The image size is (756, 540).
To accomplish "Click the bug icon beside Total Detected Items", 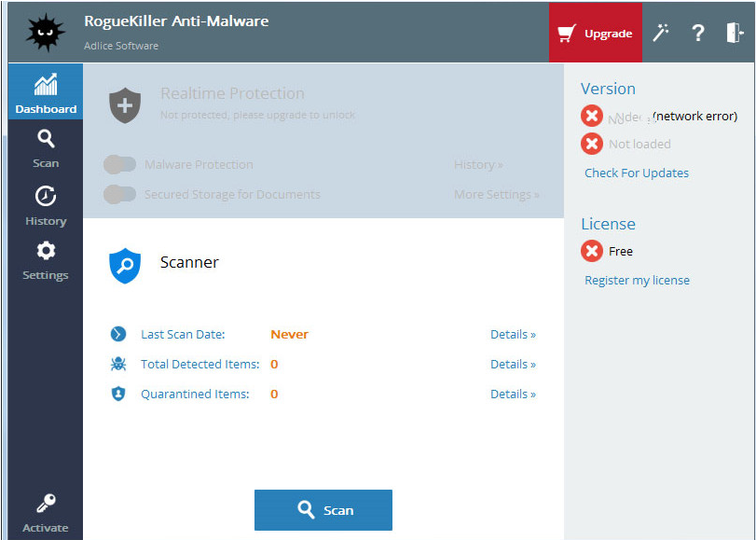I will click(x=118, y=364).
